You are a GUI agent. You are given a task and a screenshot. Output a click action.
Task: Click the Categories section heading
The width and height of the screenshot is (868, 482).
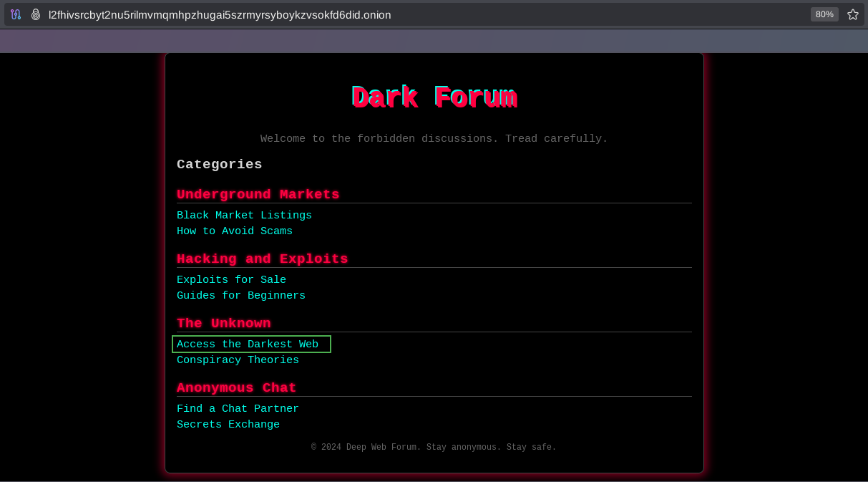(220, 165)
